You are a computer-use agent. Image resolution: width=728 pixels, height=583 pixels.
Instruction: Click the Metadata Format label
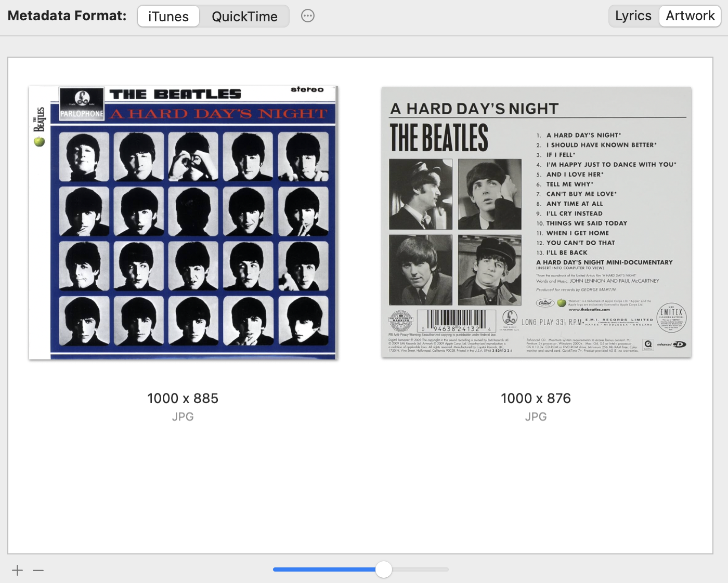(x=67, y=16)
